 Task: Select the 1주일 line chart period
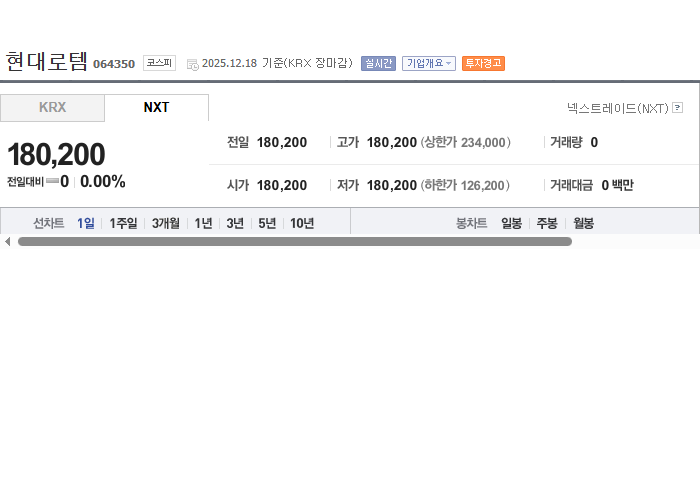[x=123, y=223]
